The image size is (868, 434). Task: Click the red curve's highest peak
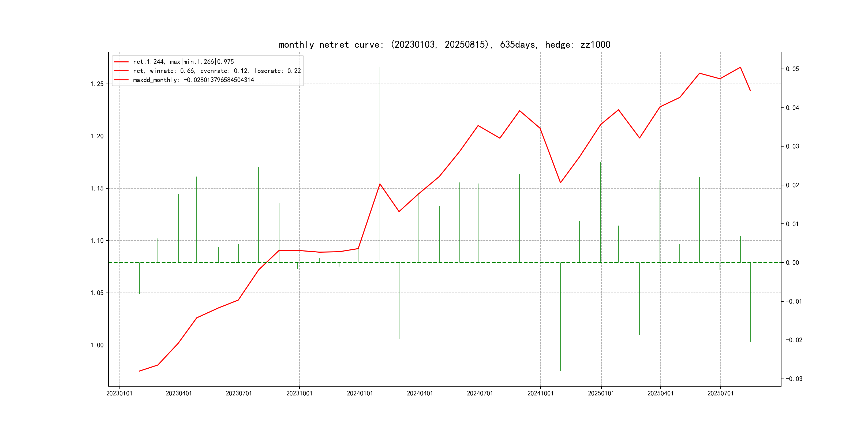coord(740,68)
